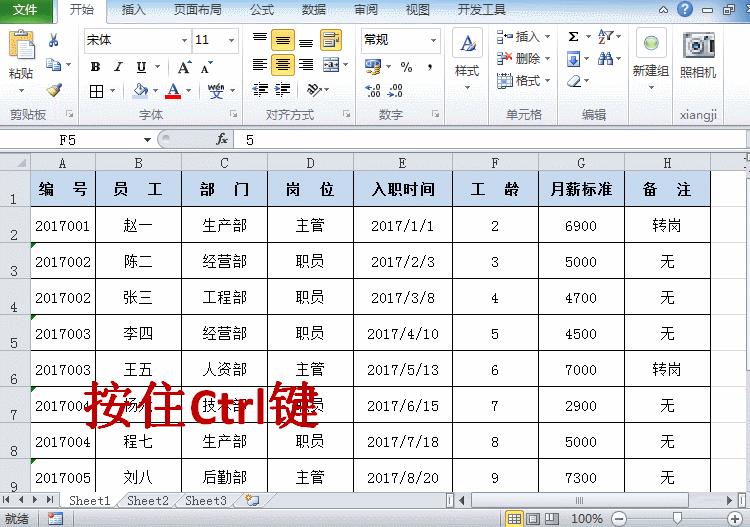Click the Paste clipboard icon
The height and width of the screenshot is (527, 750).
(x=21, y=46)
